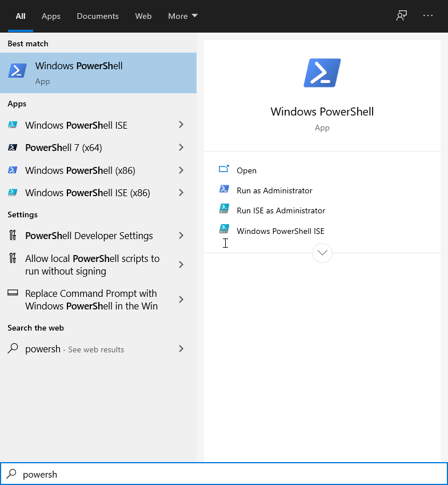Click the Windows PowerShell ISE (x86) icon
This screenshot has width=448, height=485.
pos(13,193)
